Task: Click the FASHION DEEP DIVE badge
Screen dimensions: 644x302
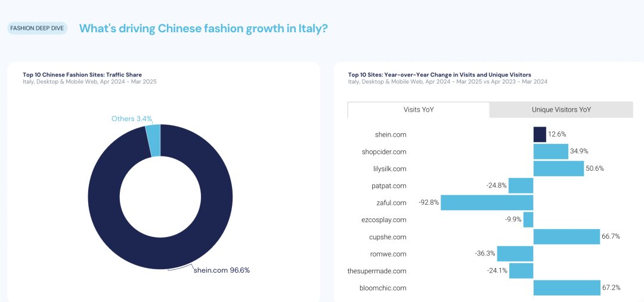Action: point(37,29)
